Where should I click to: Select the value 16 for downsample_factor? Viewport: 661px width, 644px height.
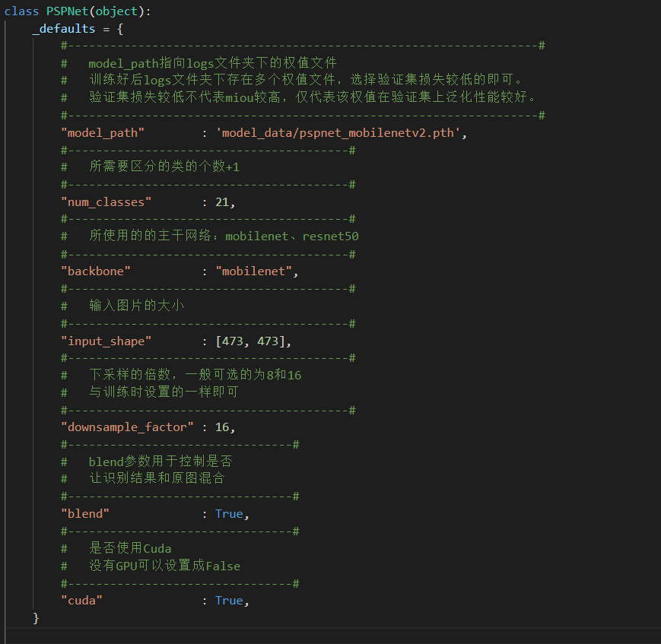tap(224, 427)
